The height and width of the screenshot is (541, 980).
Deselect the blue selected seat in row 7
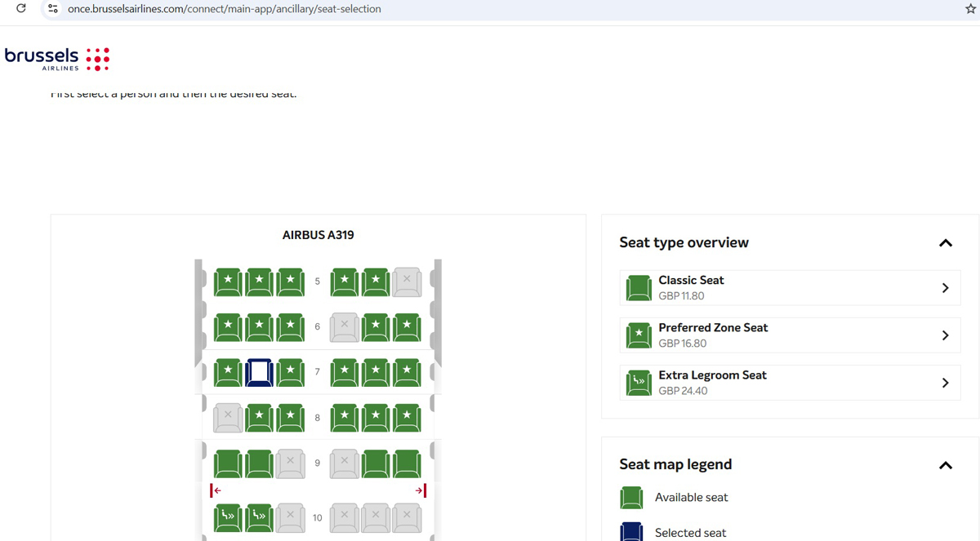coord(259,372)
